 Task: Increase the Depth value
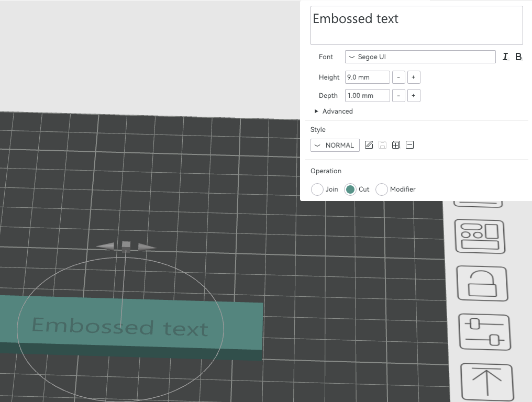pos(414,96)
